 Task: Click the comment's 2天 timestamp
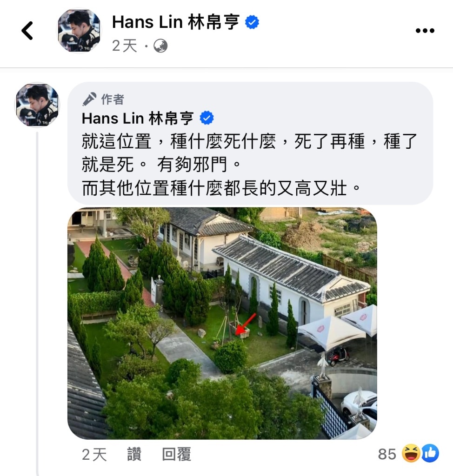94,455
